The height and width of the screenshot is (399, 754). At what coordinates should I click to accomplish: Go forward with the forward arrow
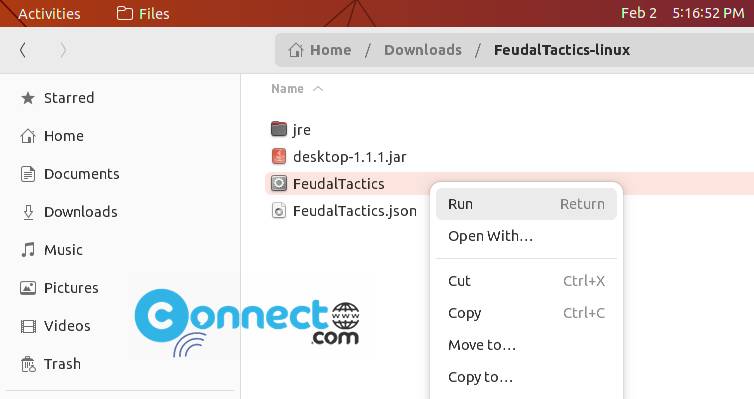[x=63, y=50]
